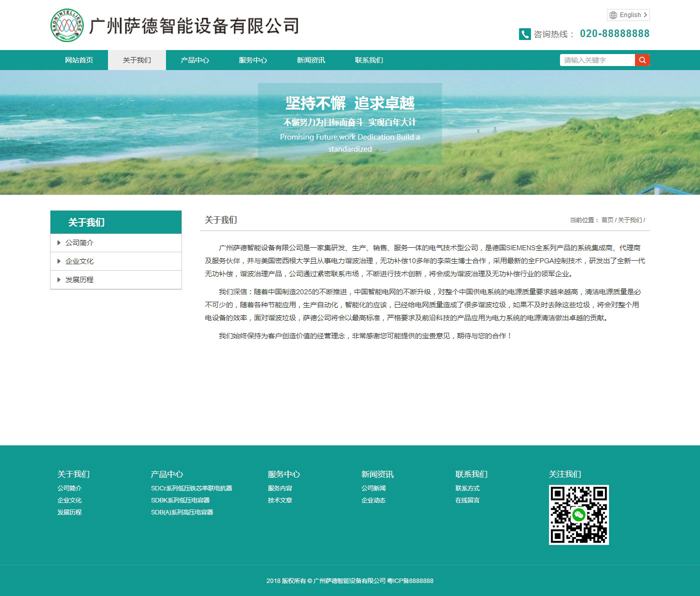This screenshot has width=700, height=596.
Task: Click the green phone hotline icon
Action: [524, 34]
